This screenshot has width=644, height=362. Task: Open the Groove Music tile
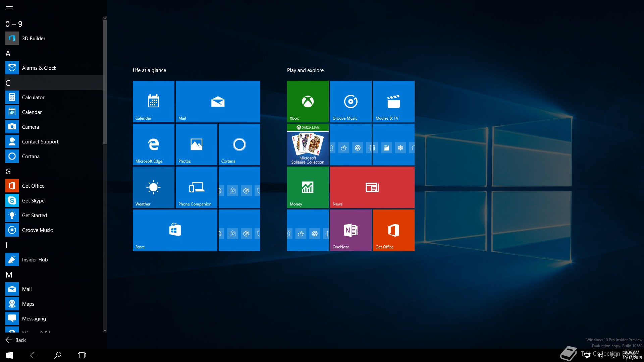(x=351, y=101)
